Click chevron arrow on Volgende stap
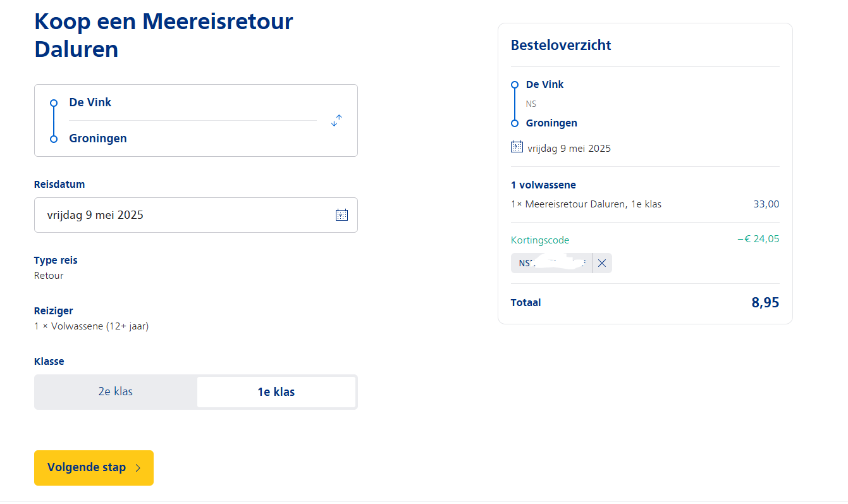The height and width of the screenshot is (504, 848). 138,468
